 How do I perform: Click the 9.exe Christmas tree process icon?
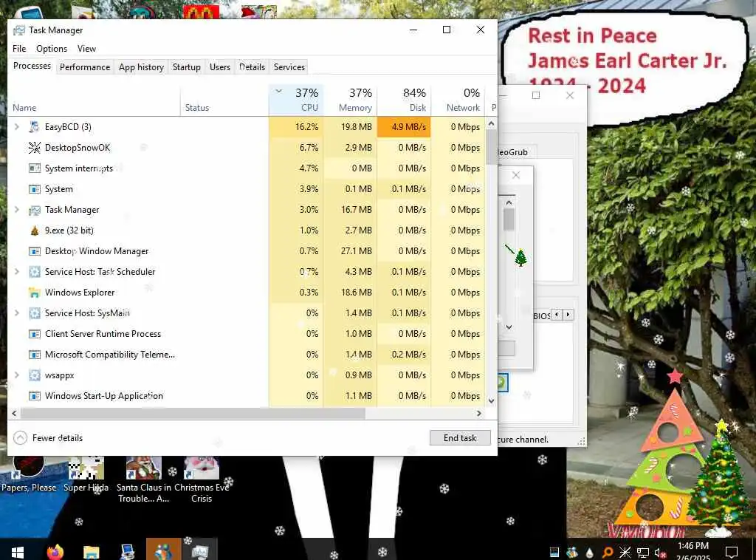click(x=34, y=231)
